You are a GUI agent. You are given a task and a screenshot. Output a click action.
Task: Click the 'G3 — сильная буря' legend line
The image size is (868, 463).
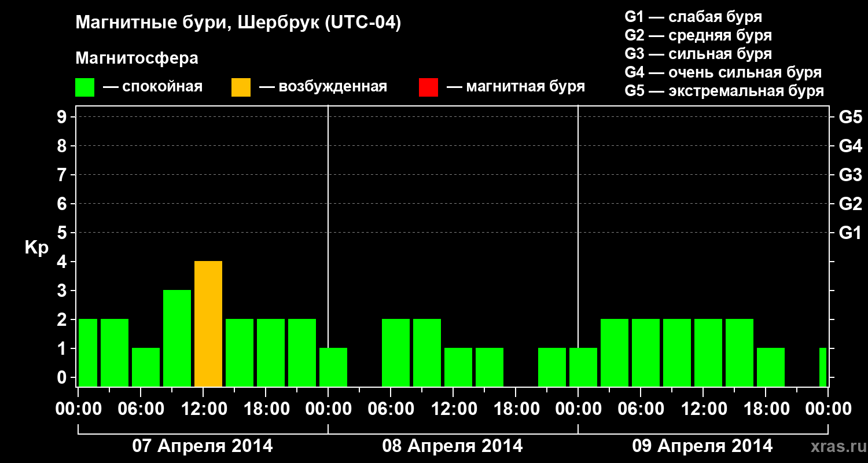[698, 54]
